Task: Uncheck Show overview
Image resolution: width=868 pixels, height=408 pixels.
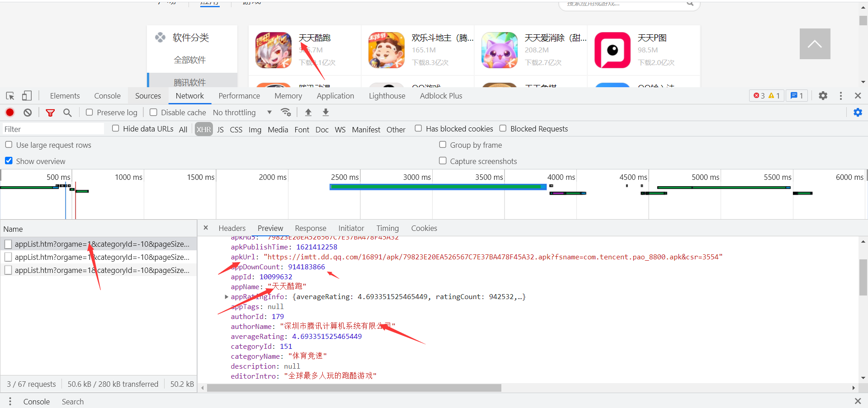Action: point(9,161)
